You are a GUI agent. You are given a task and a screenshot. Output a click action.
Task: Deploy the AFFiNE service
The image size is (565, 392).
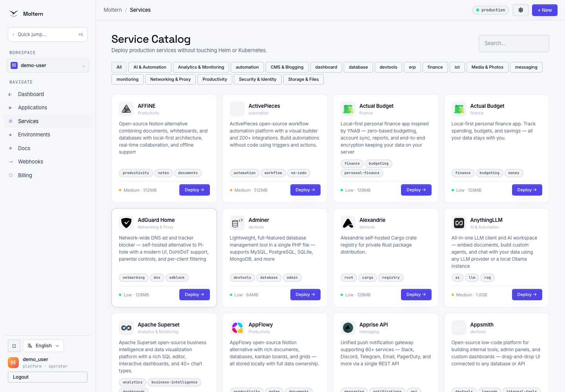(195, 190)
